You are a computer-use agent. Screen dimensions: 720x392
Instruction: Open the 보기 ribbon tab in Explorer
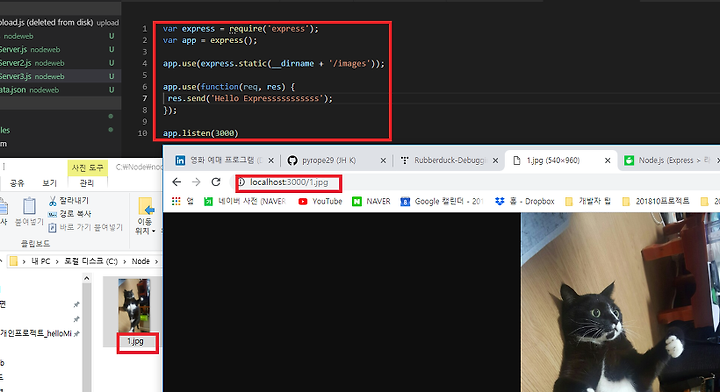point(49,183)
